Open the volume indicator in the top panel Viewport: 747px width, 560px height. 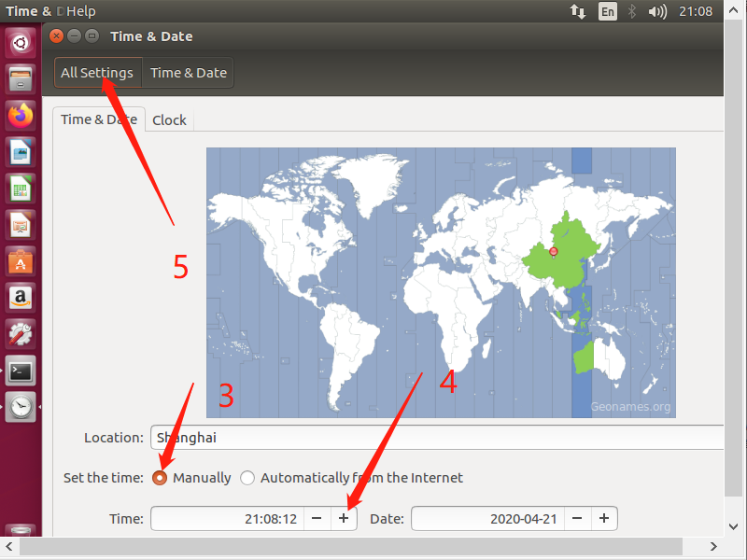(x=656, y=11)
